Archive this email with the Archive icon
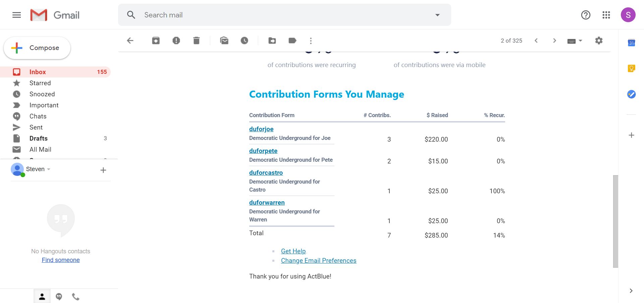 [x=156, y=41]
